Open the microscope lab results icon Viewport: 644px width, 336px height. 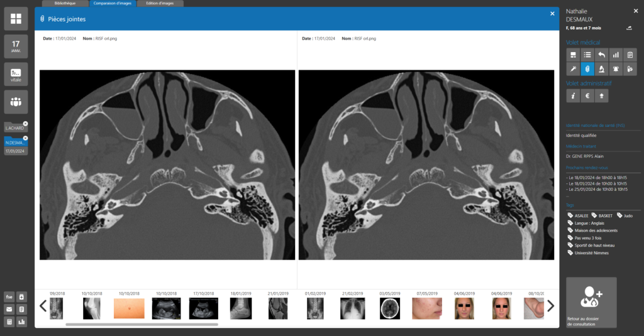click(x=601, y=69)
